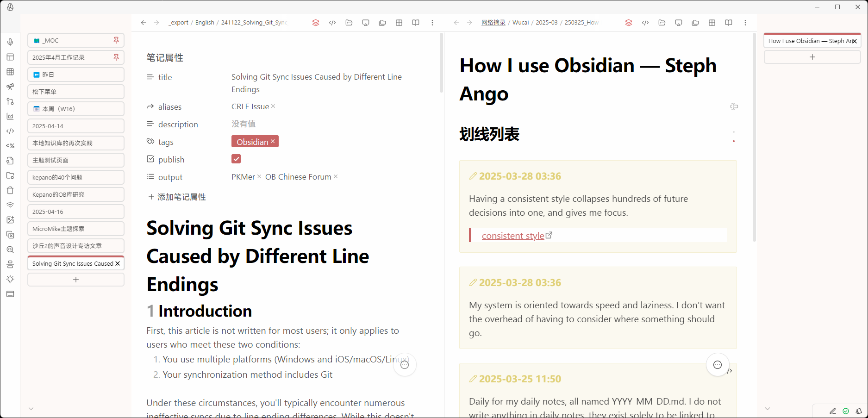Viewport: 868px width, 418px height.
Task: Click _export in left pane breadcrumb
Action: [178, 23]
